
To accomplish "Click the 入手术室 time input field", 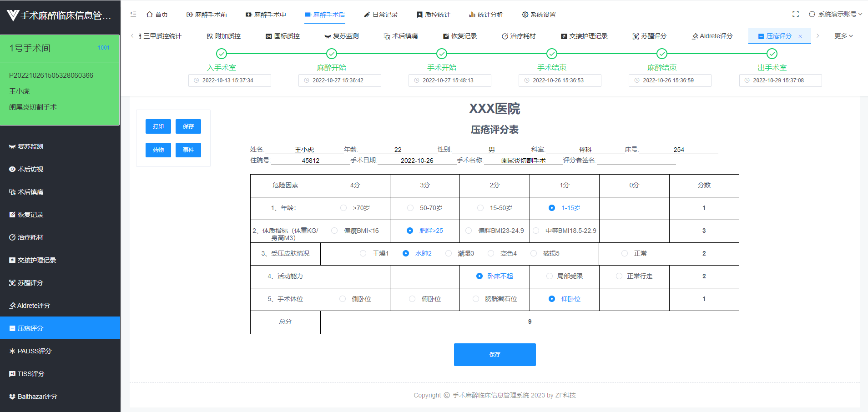I will click(229, 80).
